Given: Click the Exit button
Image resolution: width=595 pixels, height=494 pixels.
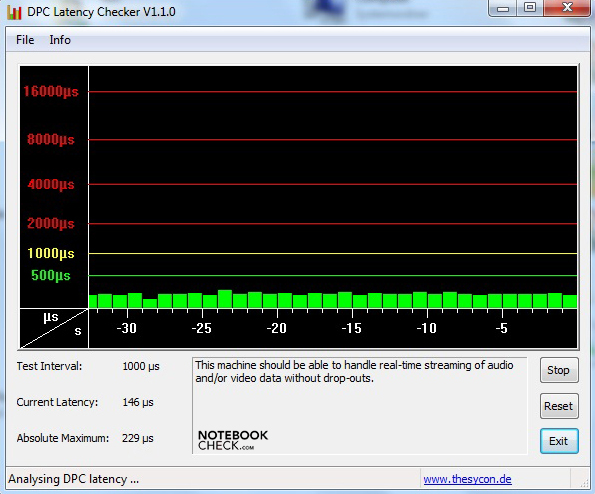Looking at the screenshot, I should pos(559,441).
